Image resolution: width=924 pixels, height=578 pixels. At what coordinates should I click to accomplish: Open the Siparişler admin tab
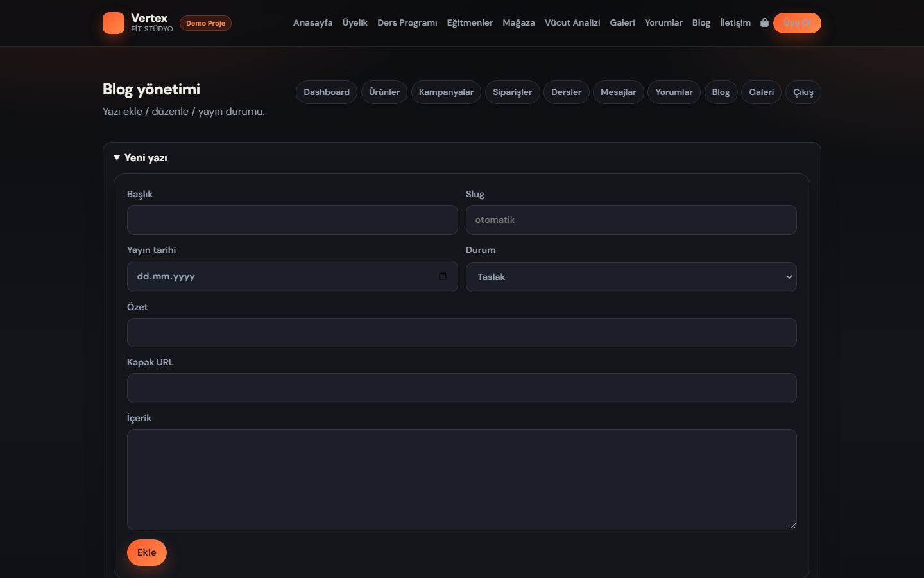(x=513, y=92)
